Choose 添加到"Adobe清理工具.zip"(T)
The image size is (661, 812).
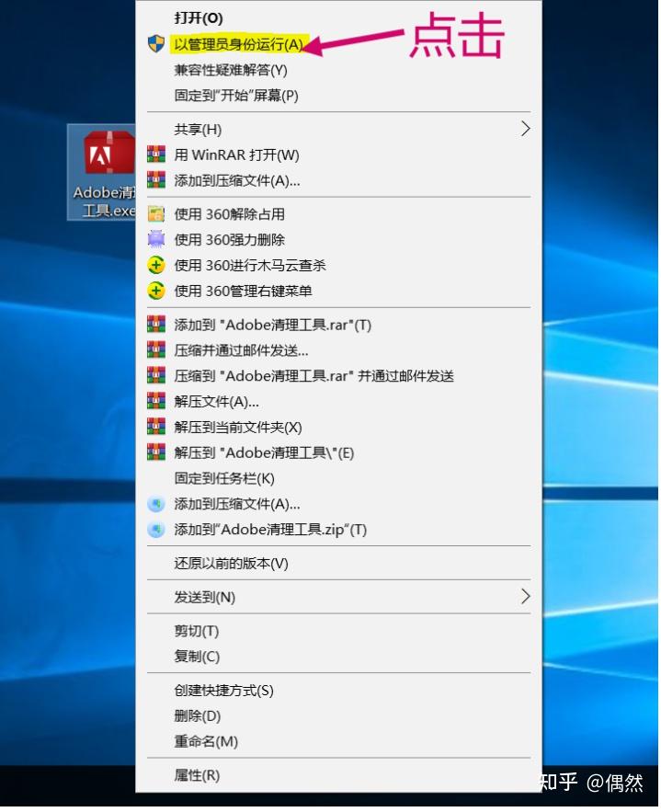270,530
